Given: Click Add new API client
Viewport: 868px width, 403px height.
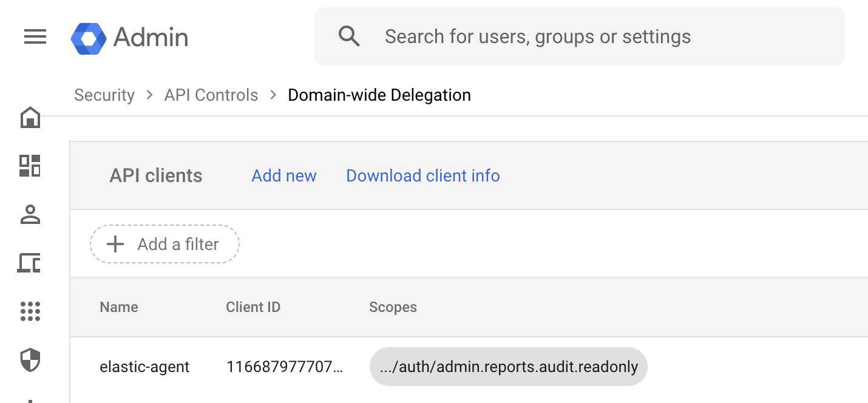Looking at the screenshot, I should pyautogui.click(x=283, y=175).
